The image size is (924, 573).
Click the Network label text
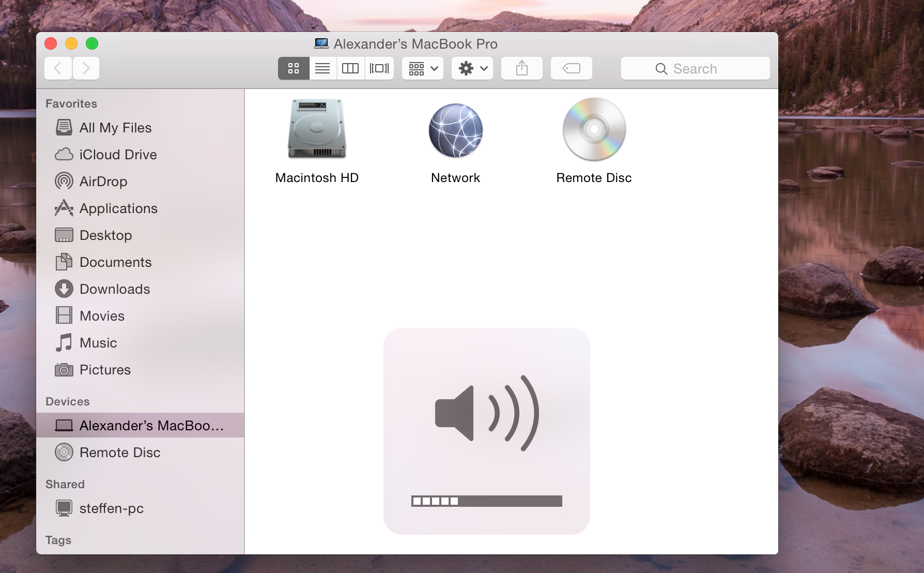pos(456,178)
